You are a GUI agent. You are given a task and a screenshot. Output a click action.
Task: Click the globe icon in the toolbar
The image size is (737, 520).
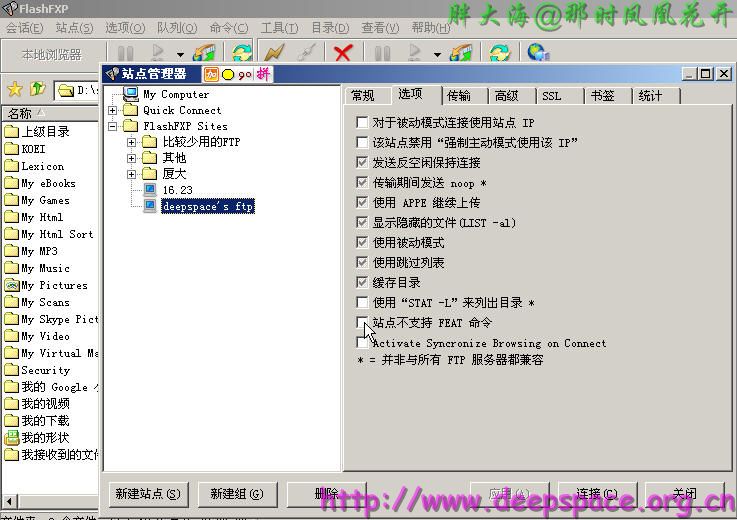click(x=537, y=53)
